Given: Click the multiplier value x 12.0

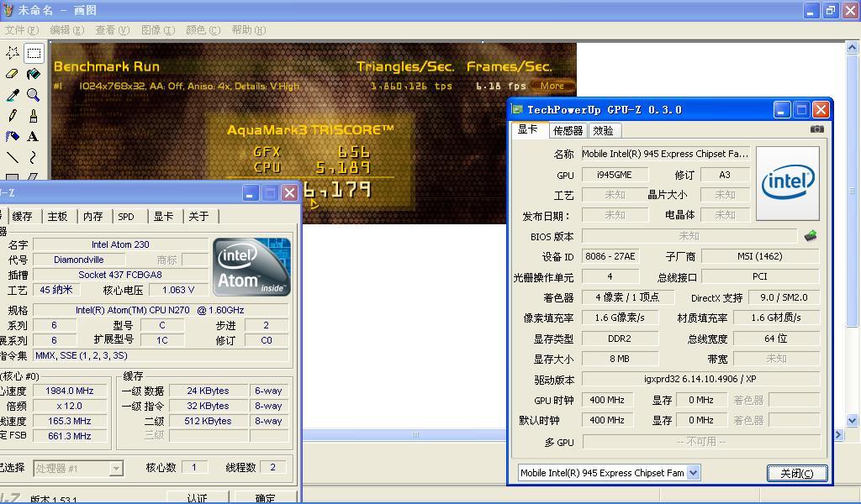Looking at the screenshot, I should [x=69, y=406].
